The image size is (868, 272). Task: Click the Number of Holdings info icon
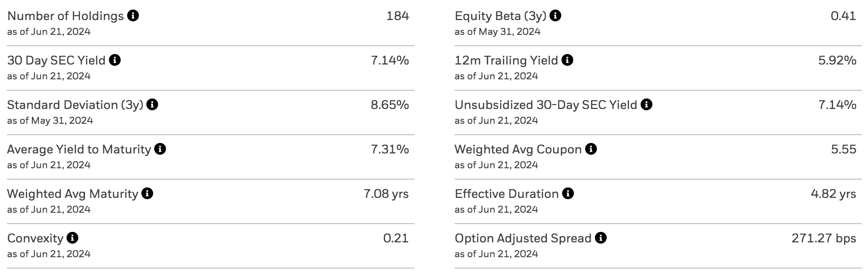[133, 16]
